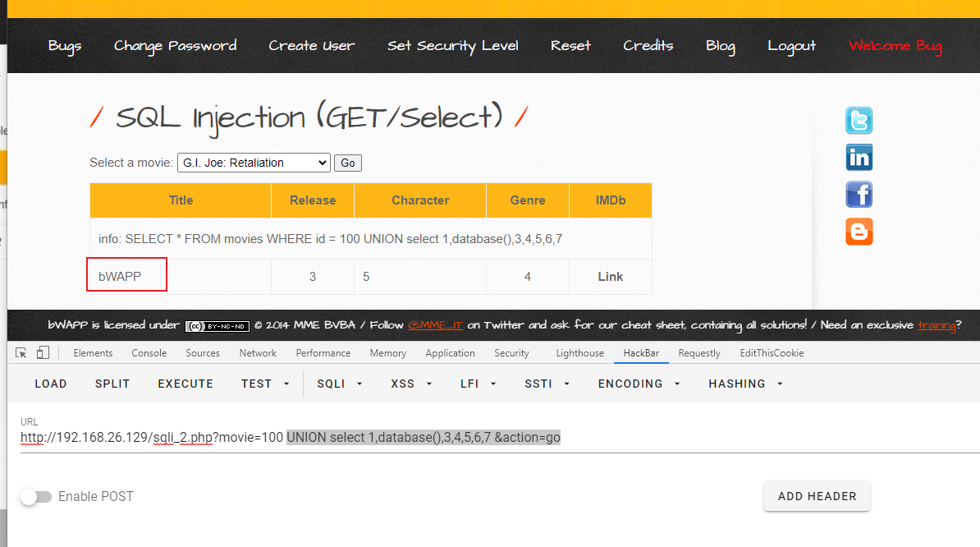Switch to the Application tab
The width and height of the screenshot is (980, 547).
tap(450, 353)
